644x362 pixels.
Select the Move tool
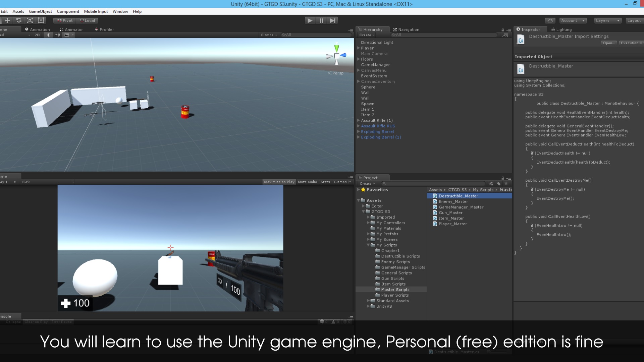[x=7, y=20]
